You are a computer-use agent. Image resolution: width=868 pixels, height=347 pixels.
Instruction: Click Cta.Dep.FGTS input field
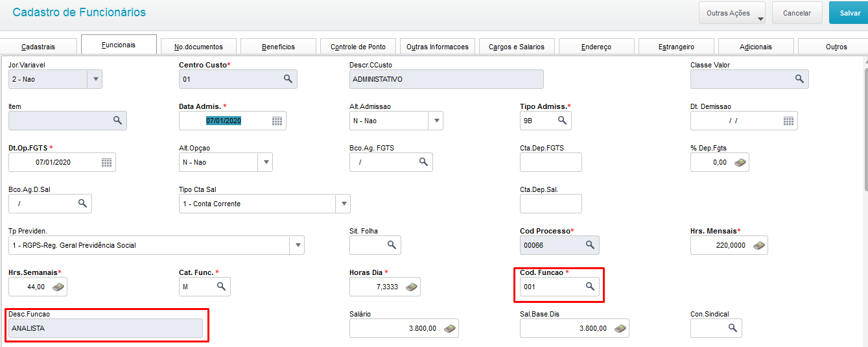pyautogui.click(x=550, y=162)
